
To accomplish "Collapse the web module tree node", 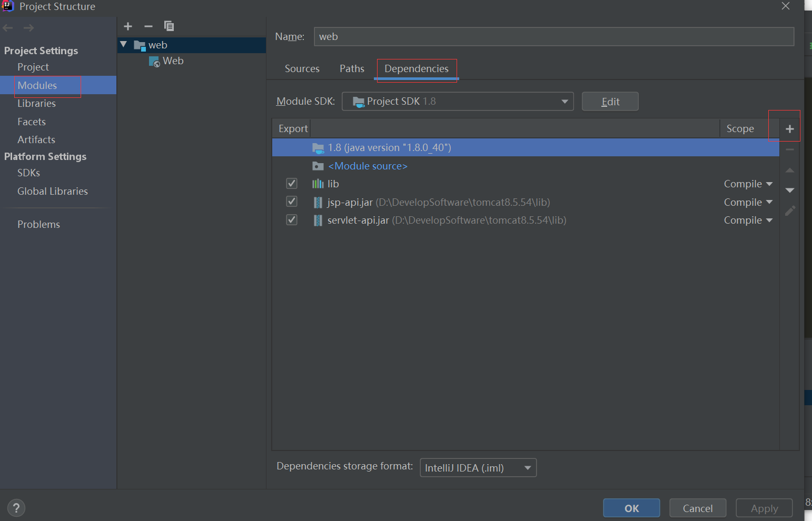I will pos(124,45).
